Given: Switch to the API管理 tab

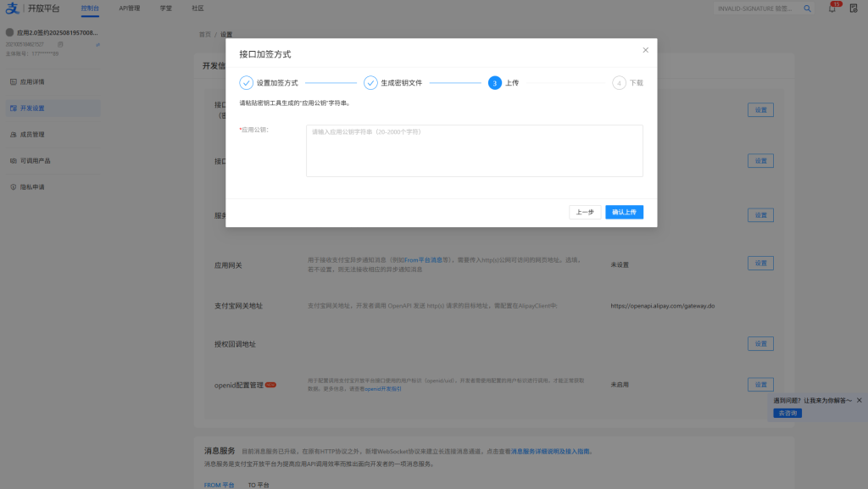Looking at the screenshot, I should pos(129,8).
